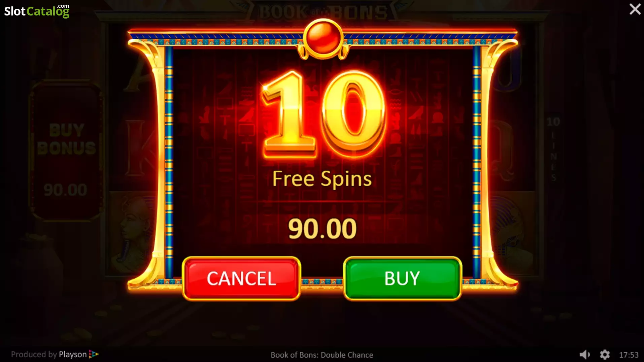This screenshot has height=362, width=644.
Task: Click the Book of Bons: Double Chance footer text
Action: [322, 355]
